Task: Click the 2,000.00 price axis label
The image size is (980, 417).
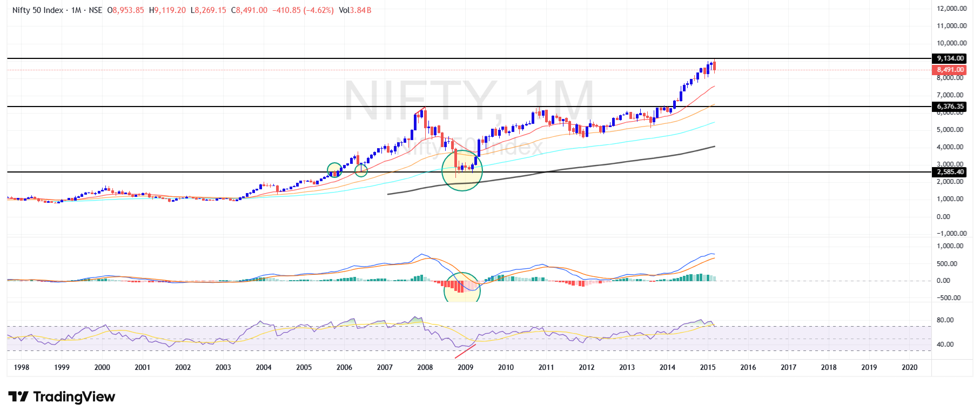Action: point(950,182)
